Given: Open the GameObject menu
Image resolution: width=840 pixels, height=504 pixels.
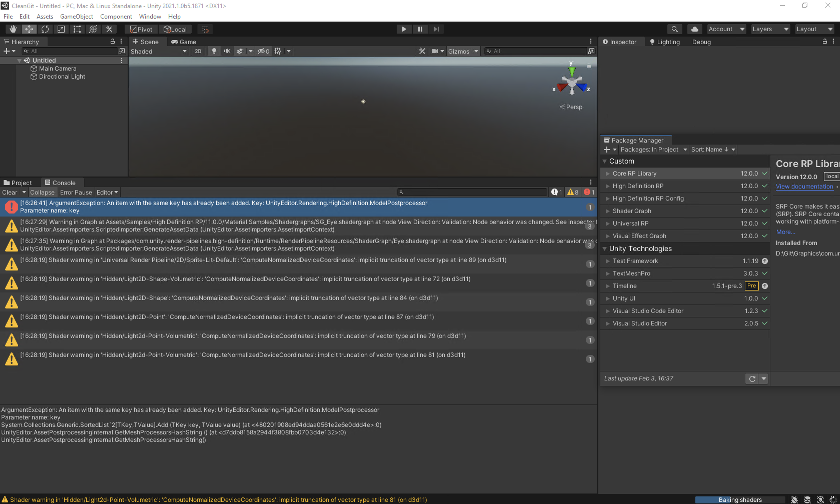Looking at the screenshot, I should click(x=77, y=16).
